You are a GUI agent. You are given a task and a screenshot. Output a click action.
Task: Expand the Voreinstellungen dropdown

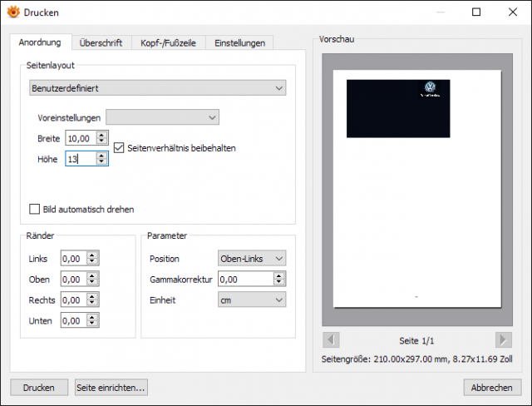click(163, 117)
